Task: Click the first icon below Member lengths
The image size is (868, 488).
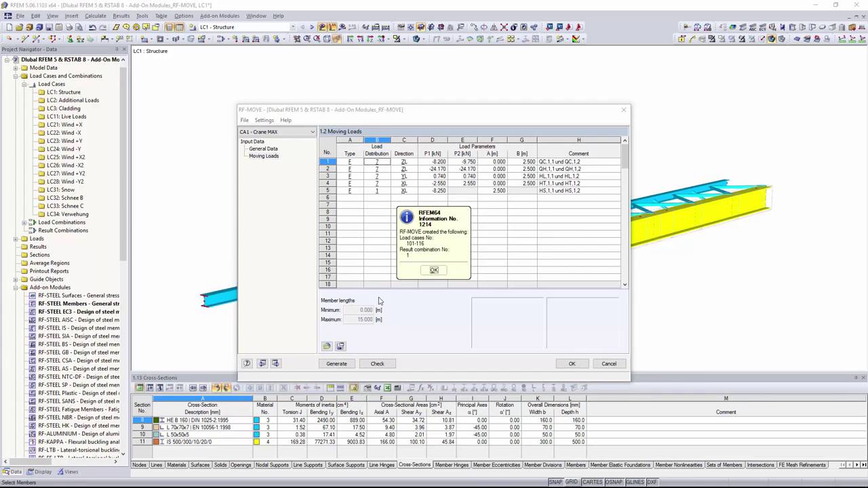Action: [x=327, y=346]
